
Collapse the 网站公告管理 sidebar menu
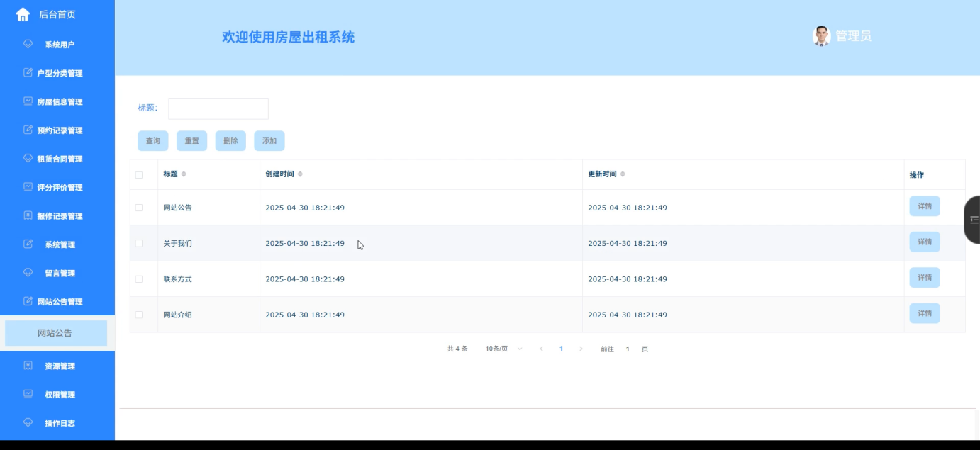[x=57, y=301]
